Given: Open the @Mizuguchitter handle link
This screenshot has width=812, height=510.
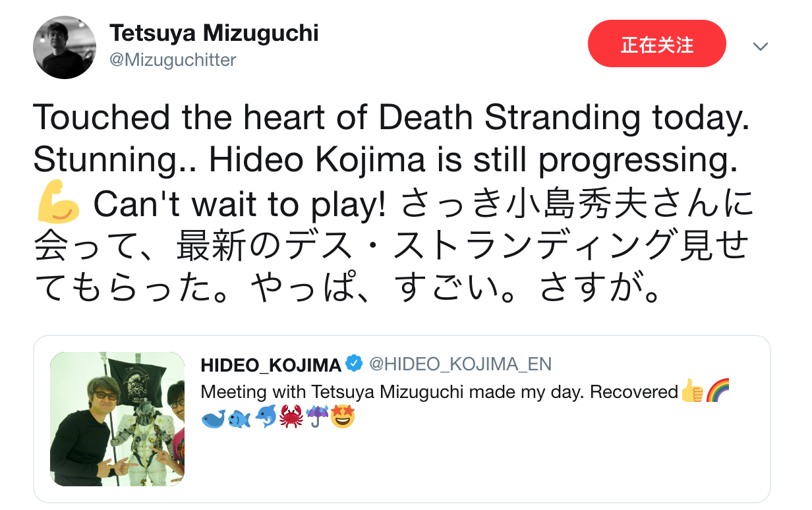Looking at the screenshot, I should [173, 60].
